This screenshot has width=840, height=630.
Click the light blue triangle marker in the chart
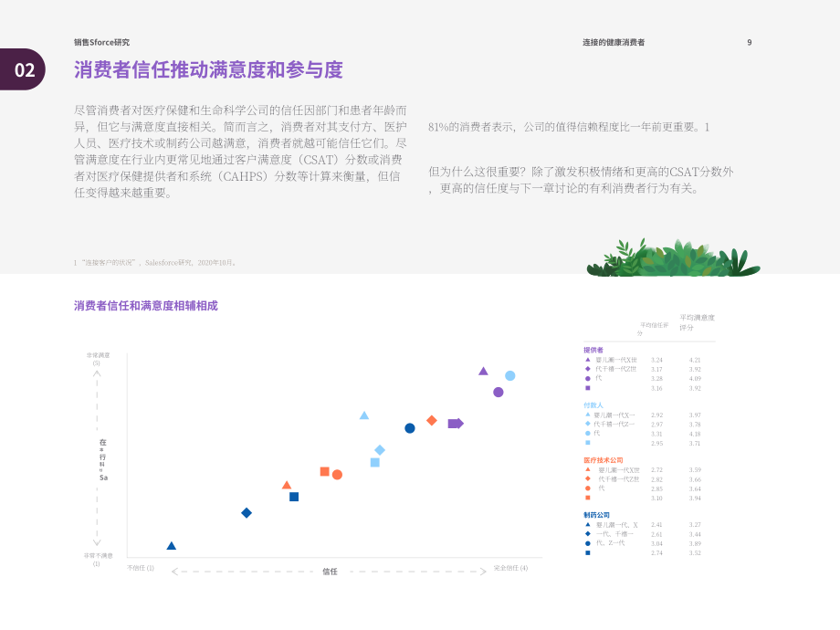[x=364, y=415]
